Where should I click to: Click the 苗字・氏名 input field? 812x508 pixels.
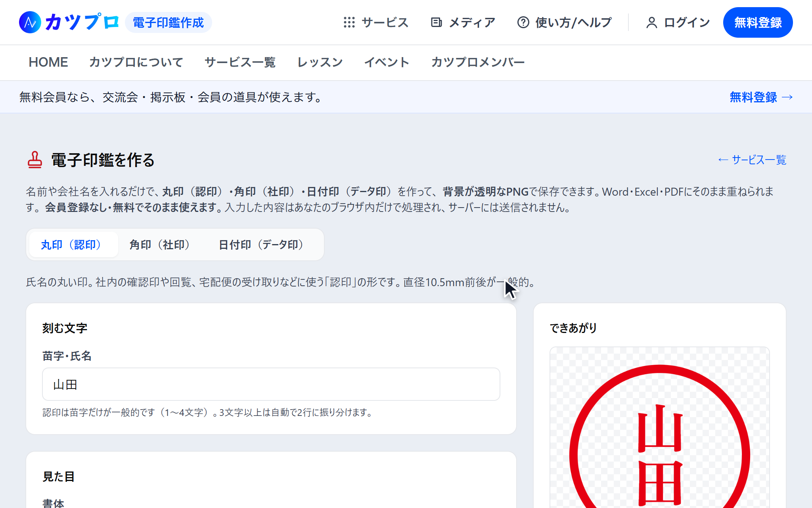271,384
